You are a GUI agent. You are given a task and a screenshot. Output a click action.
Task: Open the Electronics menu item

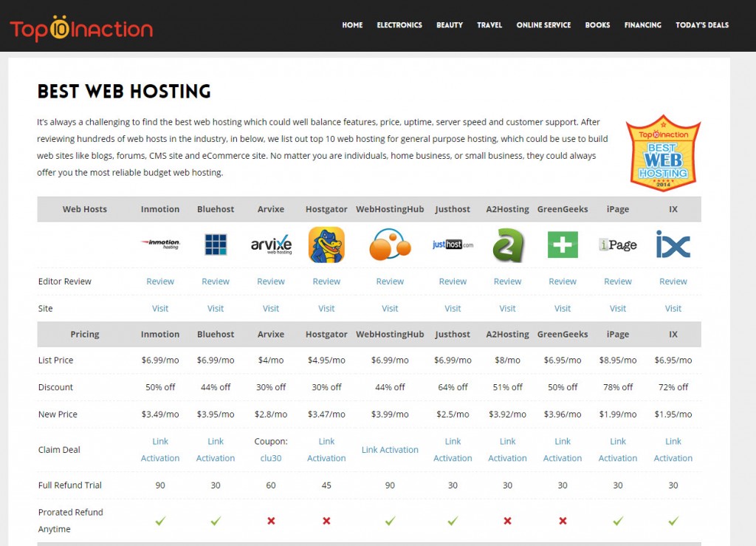coord(399,25)
